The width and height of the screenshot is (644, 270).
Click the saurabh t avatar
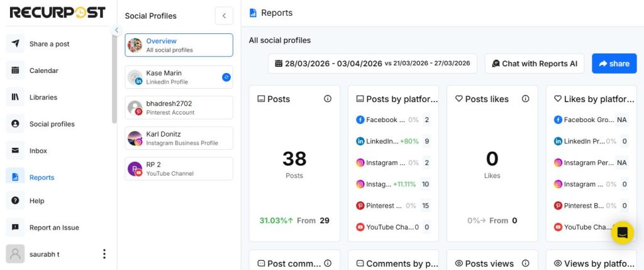click(15, 254)
